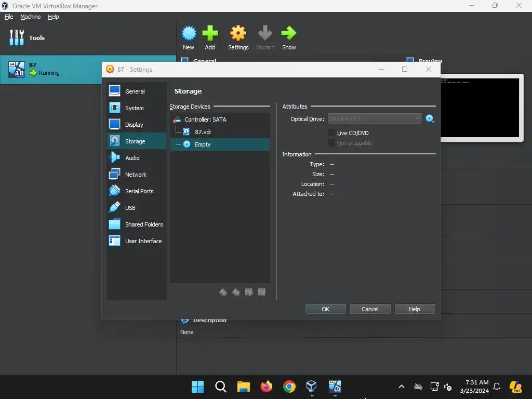Select the 87 Running virtual machine entry
The height and width of the screenshot is (399, 532).
click(88, 69)
